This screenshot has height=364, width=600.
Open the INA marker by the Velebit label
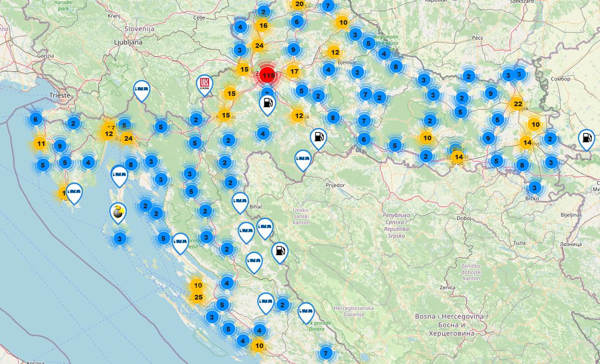point(180,242)
